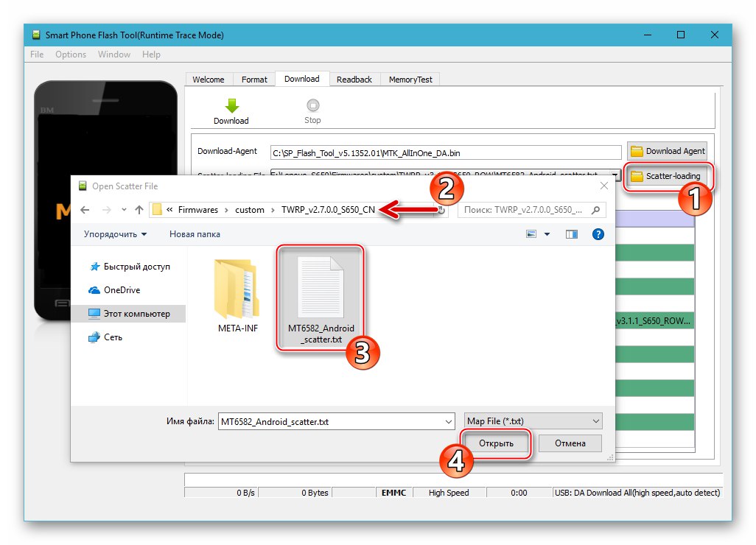Click the Scatter-loading button
756x545 pixels.
click(x=668, y=176)
